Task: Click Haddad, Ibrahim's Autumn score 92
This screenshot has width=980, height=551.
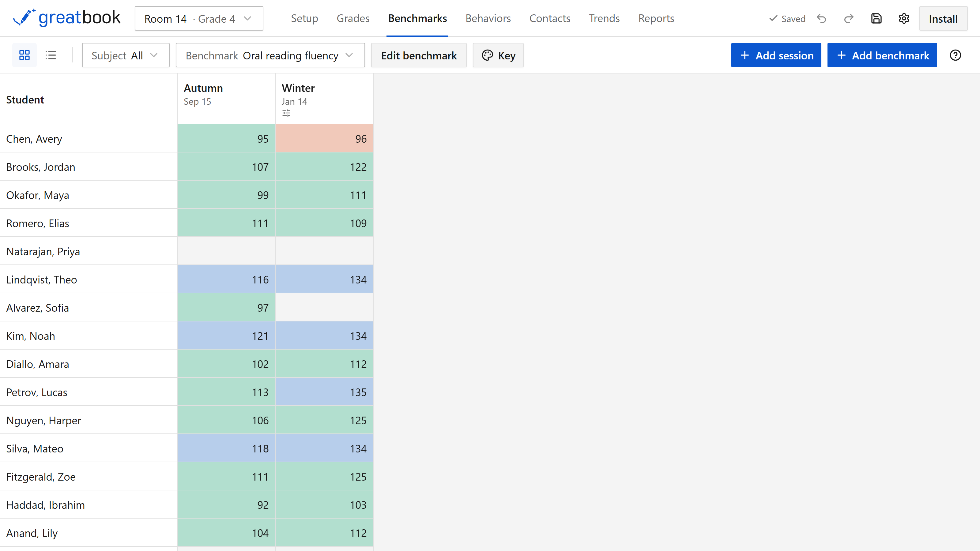Action: [x=226, y=504]
